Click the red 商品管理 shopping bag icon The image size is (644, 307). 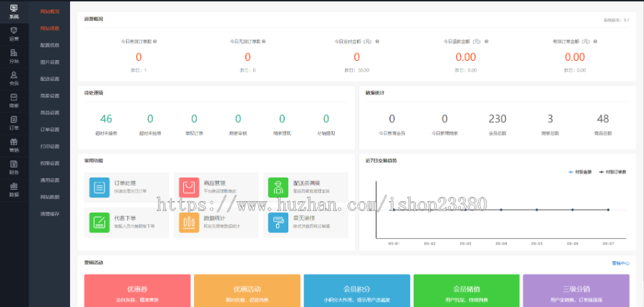pos(189,187)
